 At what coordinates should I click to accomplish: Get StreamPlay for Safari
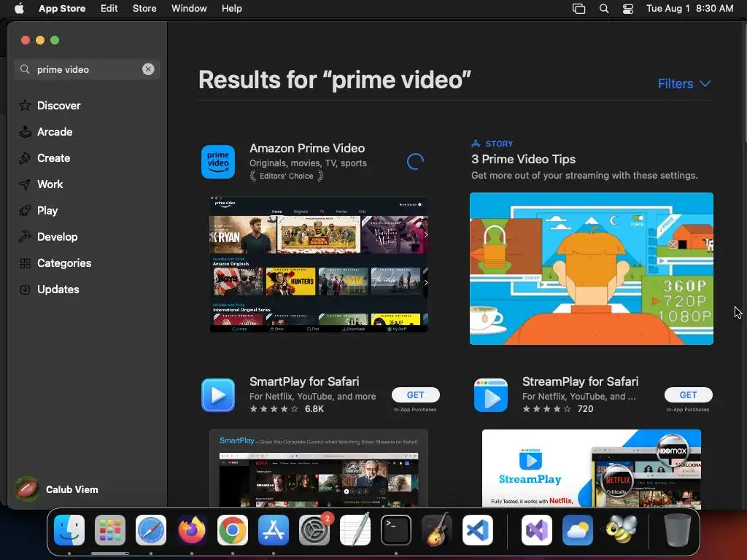click(x=689, y=394)
